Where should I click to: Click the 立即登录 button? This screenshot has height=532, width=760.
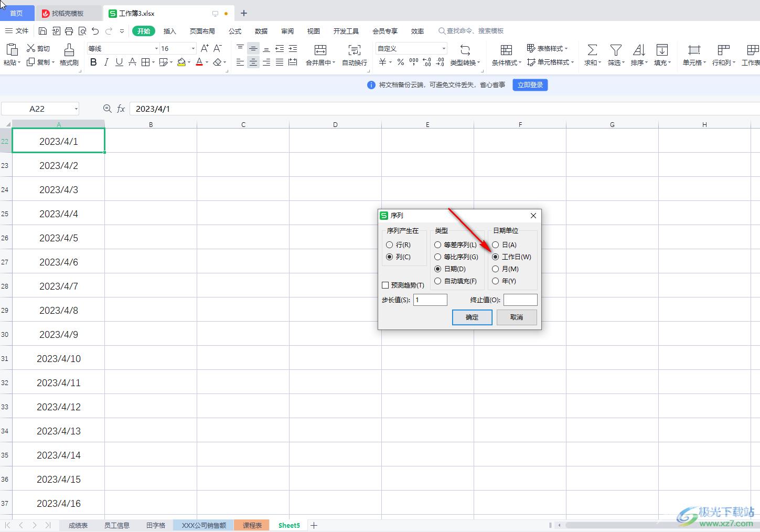click(x=530, y=84)
